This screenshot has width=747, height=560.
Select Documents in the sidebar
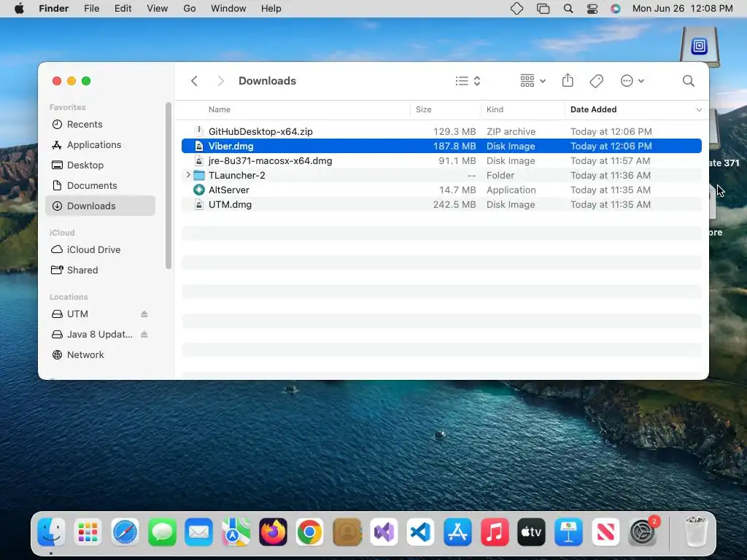click(x=100, y=186)
